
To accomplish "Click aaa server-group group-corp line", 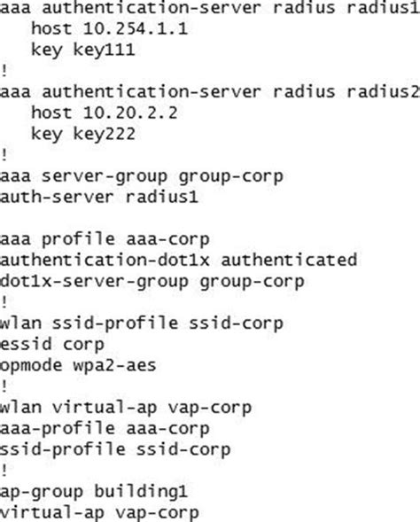I will point(141,176).
